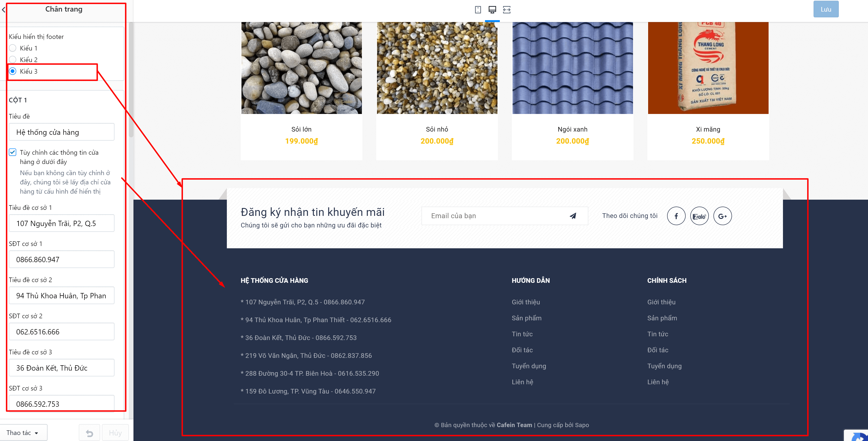
Task: Click SĐT cơ sở 3 phone field
Action: tap(62, 403)
